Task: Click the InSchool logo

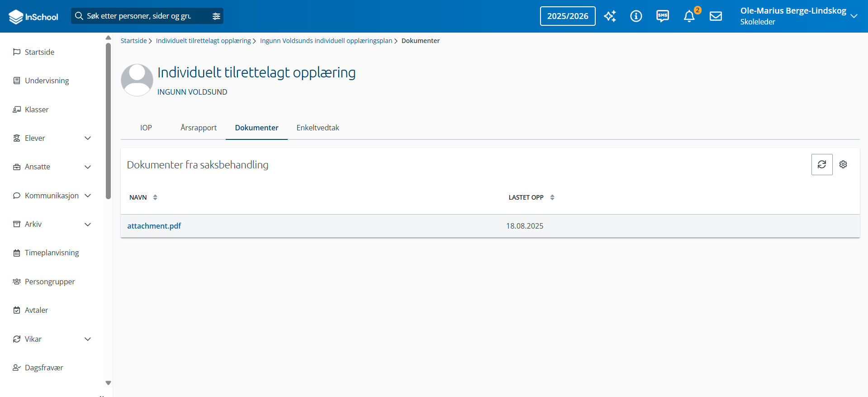Action: (x=33, y=17)
